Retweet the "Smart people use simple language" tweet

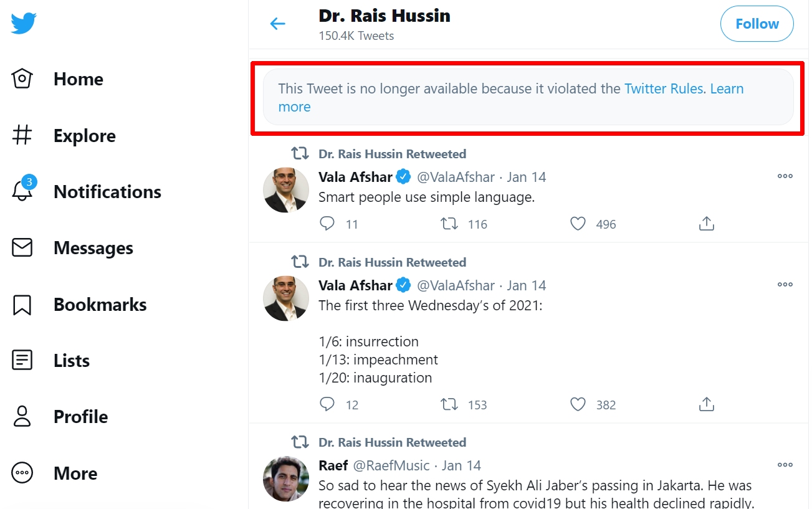pyautogui.click(x=449, y=224)
